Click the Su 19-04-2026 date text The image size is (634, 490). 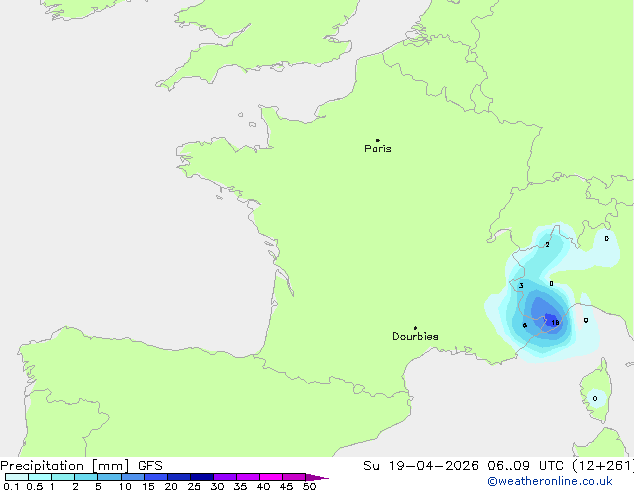pos(421,466)
